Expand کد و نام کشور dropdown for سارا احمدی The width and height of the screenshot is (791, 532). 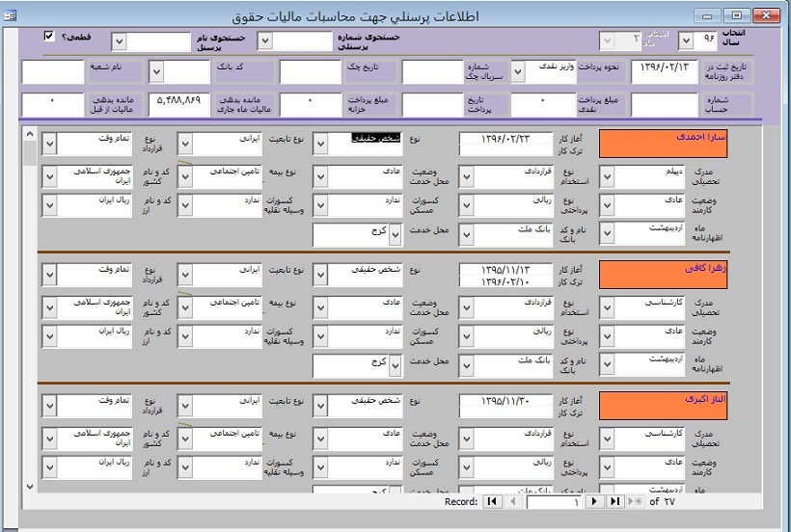[49, 176]
